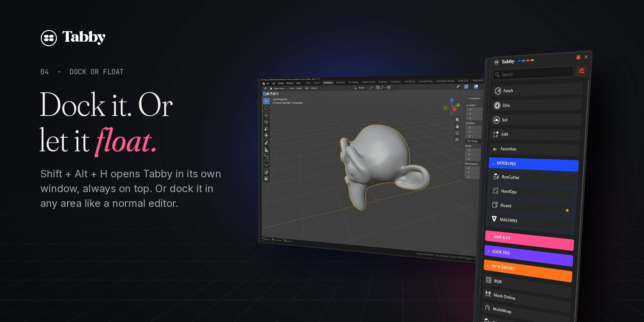Image resolution: width=644 pixels, height=322 pixels.
Task: Activate the Rotate tool in the toolbar
Action: click(266, 122)
